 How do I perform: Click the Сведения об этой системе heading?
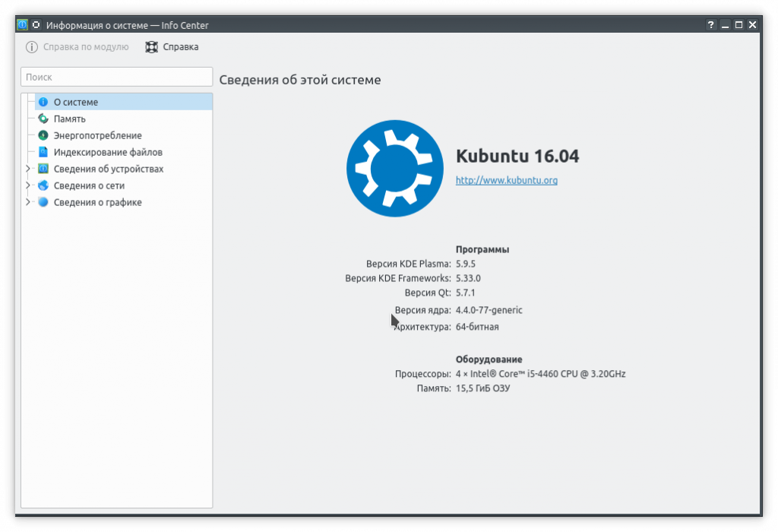(300, 80)
